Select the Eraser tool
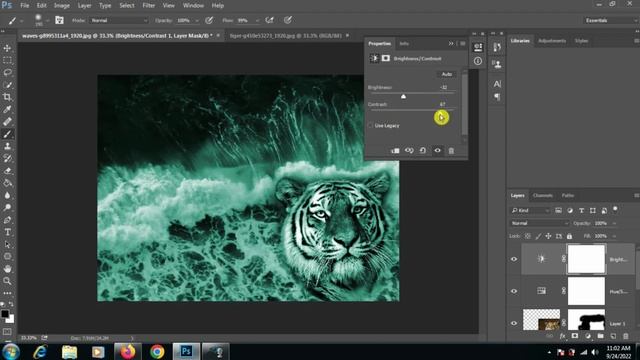This screenshot has height=360, width=640. coord(7,171)
